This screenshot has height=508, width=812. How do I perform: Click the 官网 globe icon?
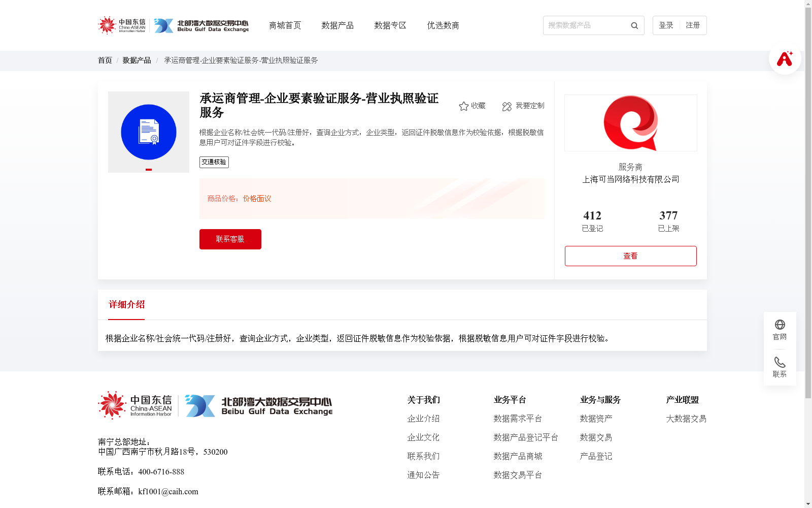[x=780, y=325]
